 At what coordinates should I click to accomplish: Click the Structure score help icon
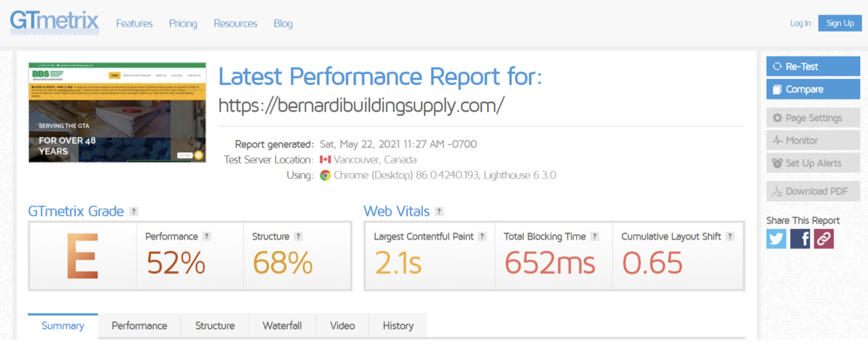pos(298,237)
